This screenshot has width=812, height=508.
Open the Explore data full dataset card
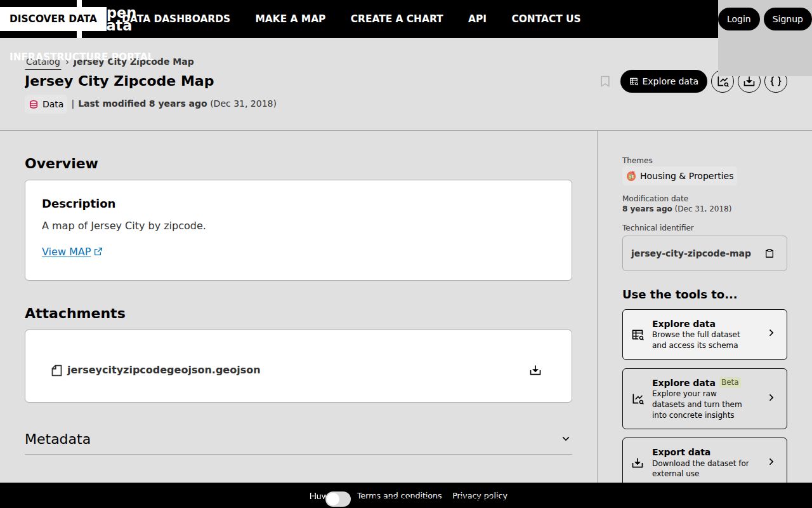coord(705,335)
